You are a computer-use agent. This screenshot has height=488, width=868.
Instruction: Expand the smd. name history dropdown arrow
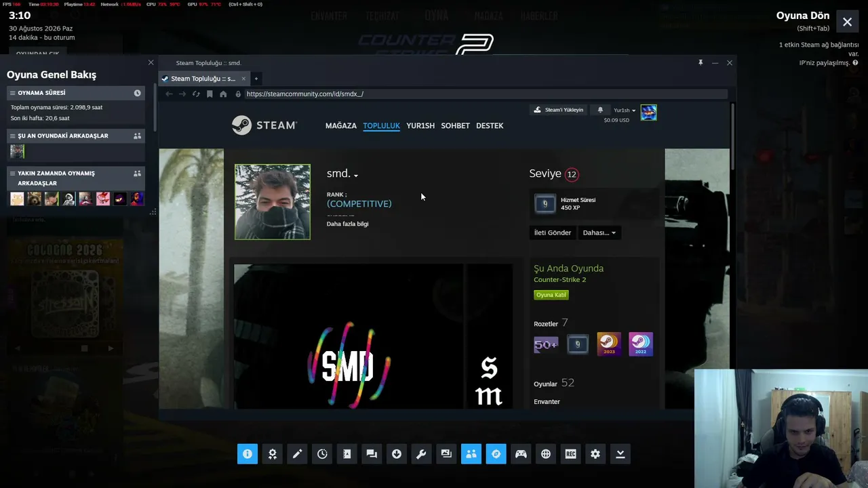(x=356, y=175)
